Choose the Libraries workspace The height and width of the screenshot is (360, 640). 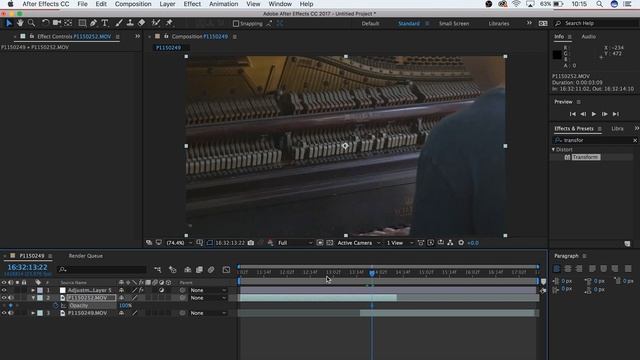[499, 24]
